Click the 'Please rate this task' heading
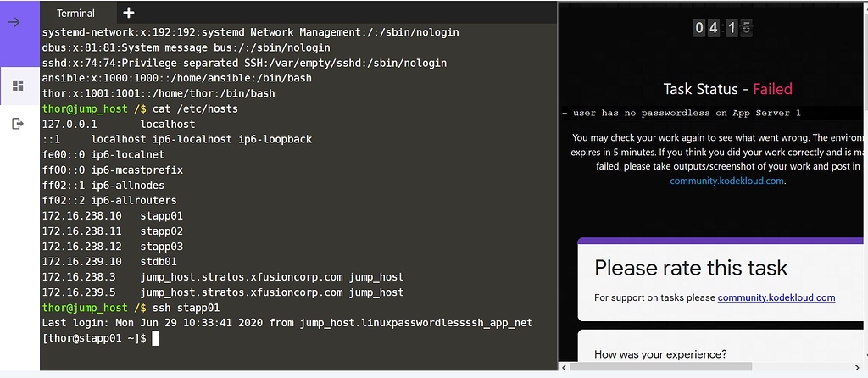The image size is (868, 378). tap(691, 269)
